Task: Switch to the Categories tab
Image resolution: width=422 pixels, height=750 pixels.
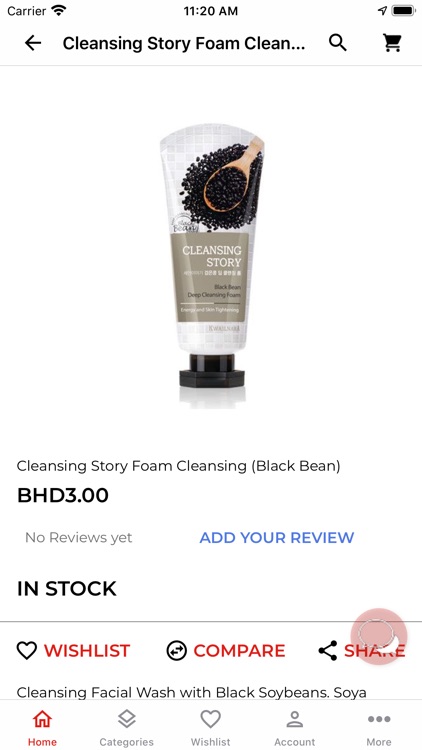Action: click(127, 725)
